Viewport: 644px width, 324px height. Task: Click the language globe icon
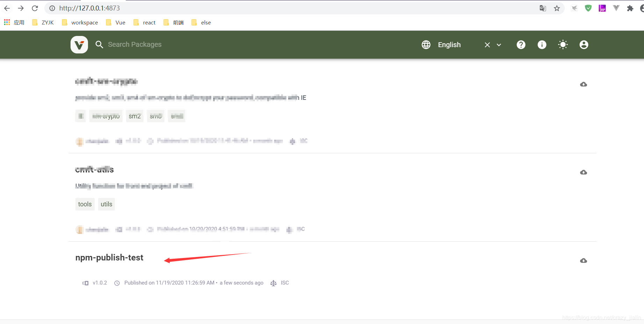pyautogui.click(x=426, y=45)
